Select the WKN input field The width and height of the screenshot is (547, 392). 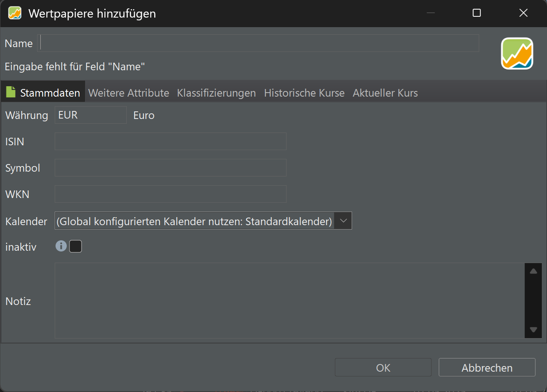171,194
